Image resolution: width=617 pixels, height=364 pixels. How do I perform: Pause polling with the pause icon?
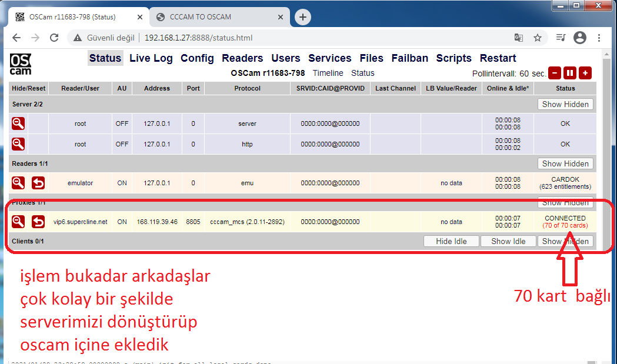coord(570,73)
